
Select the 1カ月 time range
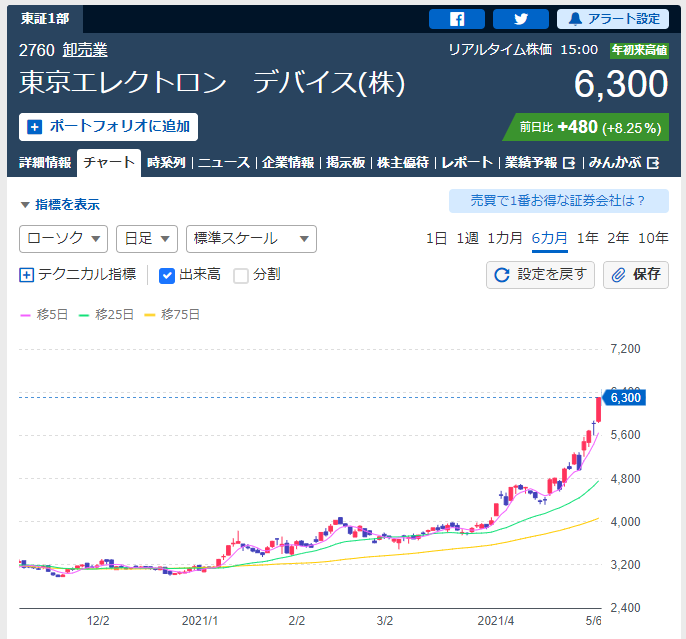tap(505, 238)
